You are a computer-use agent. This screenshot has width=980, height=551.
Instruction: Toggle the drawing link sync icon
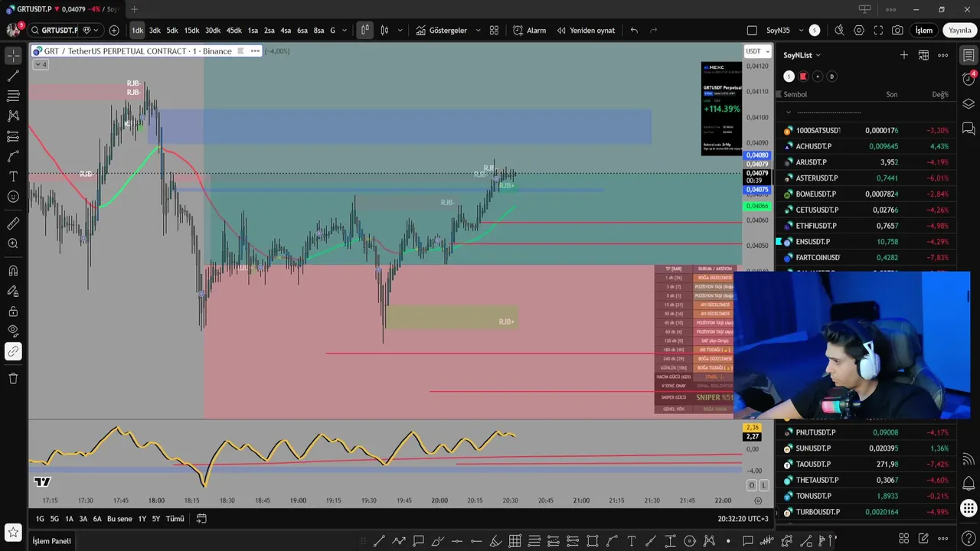(x=13, y=351)
